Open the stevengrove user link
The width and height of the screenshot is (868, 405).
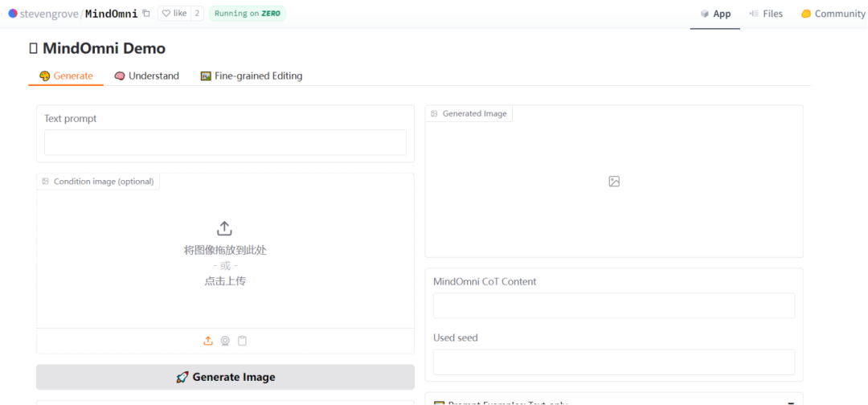49,14
